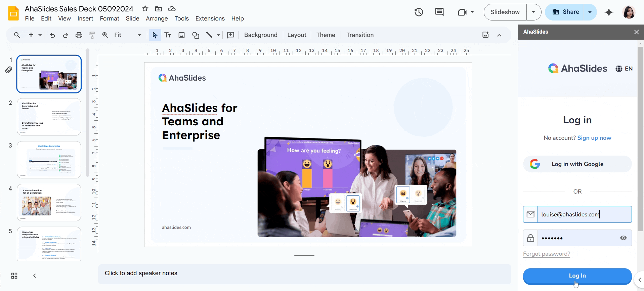
Task: Show the password with eye icon
Action: (624, 238)
